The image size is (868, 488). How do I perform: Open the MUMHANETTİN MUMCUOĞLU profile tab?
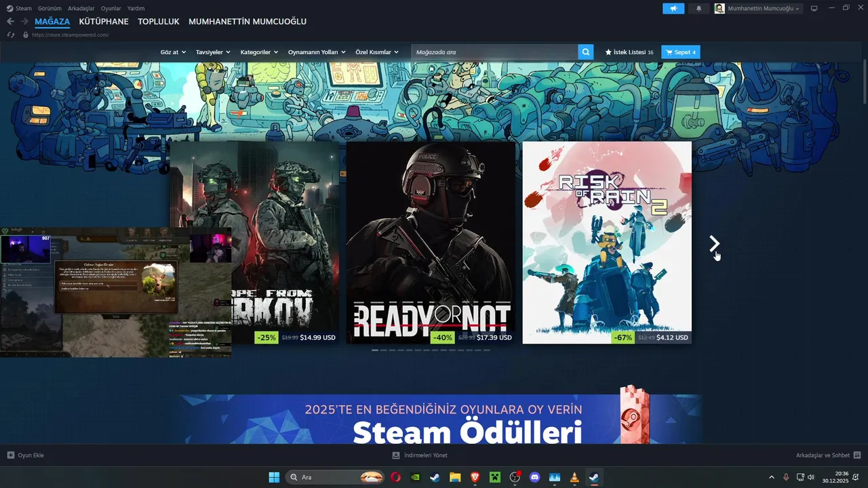tap(248, 22)
